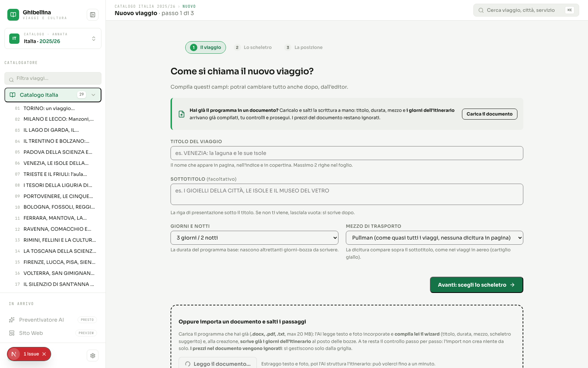
Task: Click the Preventivatore AI sparkle icon
Action: click(12, 320)
